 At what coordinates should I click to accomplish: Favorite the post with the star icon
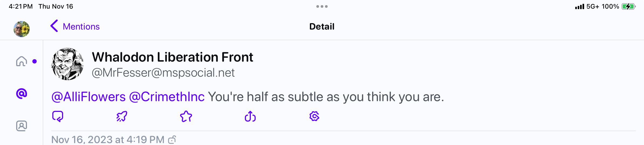186,116
